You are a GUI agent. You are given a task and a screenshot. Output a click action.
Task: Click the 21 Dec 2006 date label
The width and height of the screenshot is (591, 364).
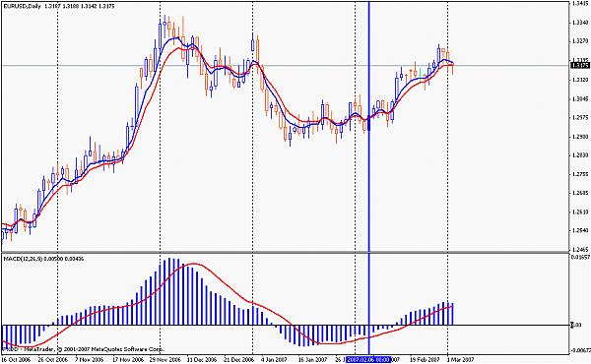coord(239,360)
